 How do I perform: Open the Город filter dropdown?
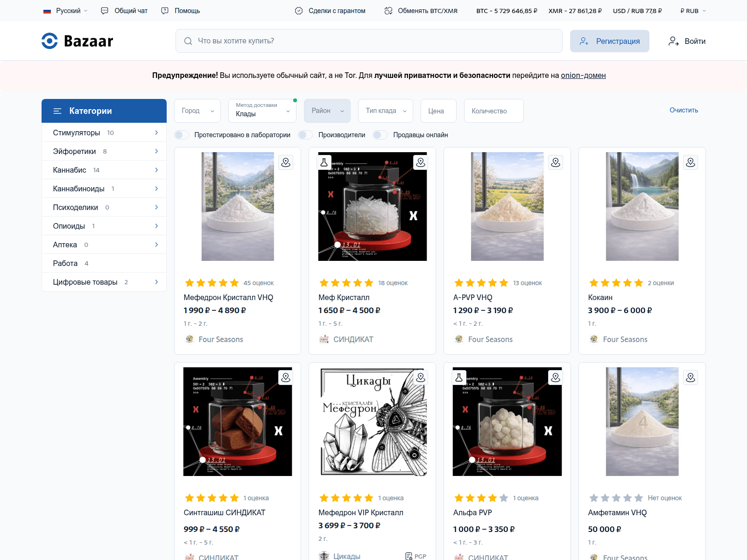click(x=197, y=111)
